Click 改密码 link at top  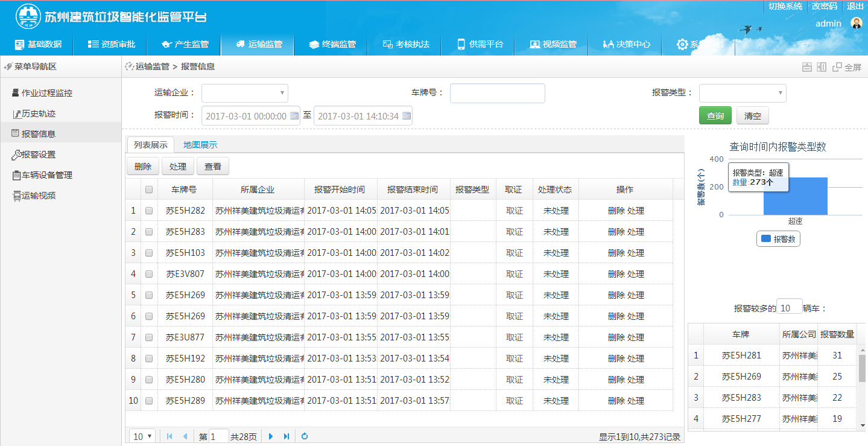click(x=824, y=6)
